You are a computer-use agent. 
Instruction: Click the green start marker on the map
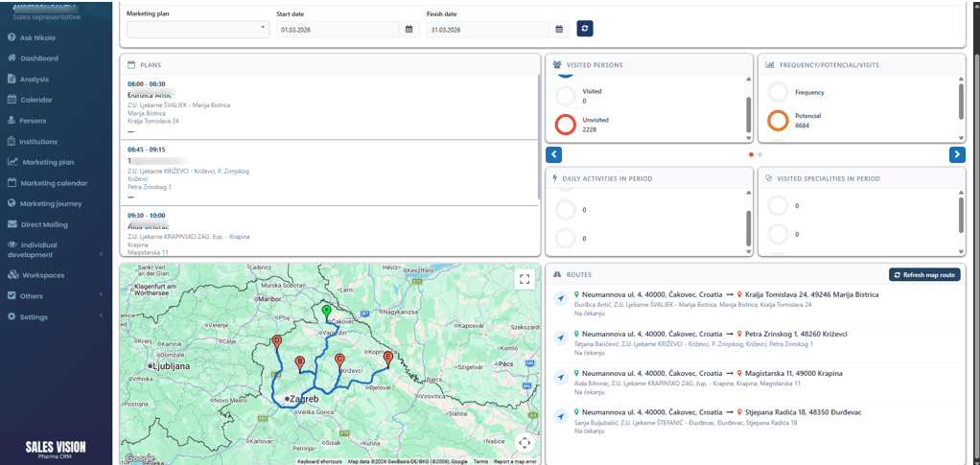pos(326,312)
